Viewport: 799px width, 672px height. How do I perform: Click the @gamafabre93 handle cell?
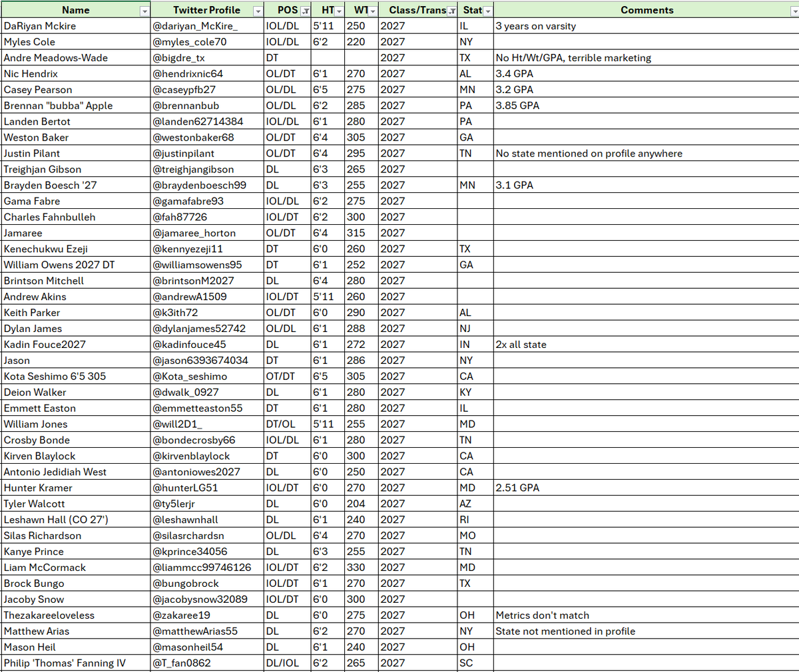(x=207, y=201)
